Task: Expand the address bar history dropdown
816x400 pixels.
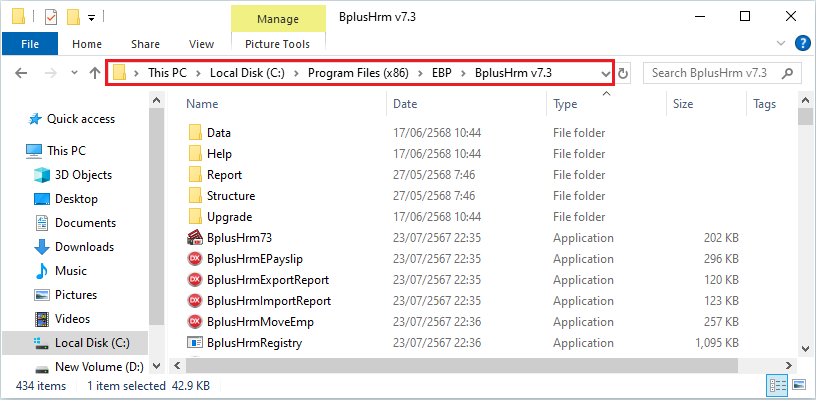Action: point(605,74)
